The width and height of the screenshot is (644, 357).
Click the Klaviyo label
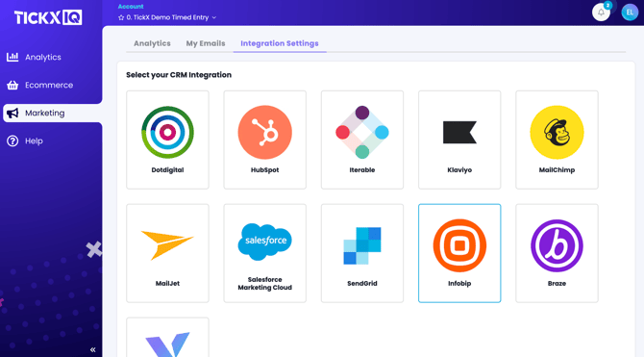click(459, 170)
